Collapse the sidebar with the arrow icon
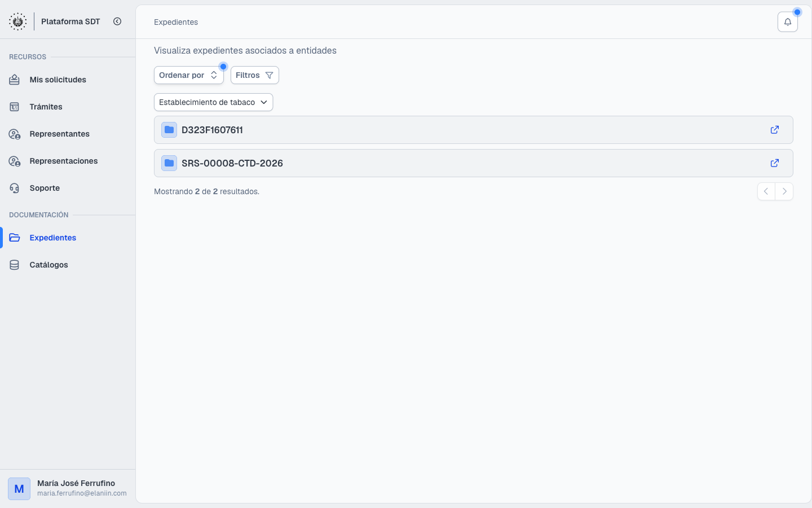 pyautogui.click(x=117, y=21)
